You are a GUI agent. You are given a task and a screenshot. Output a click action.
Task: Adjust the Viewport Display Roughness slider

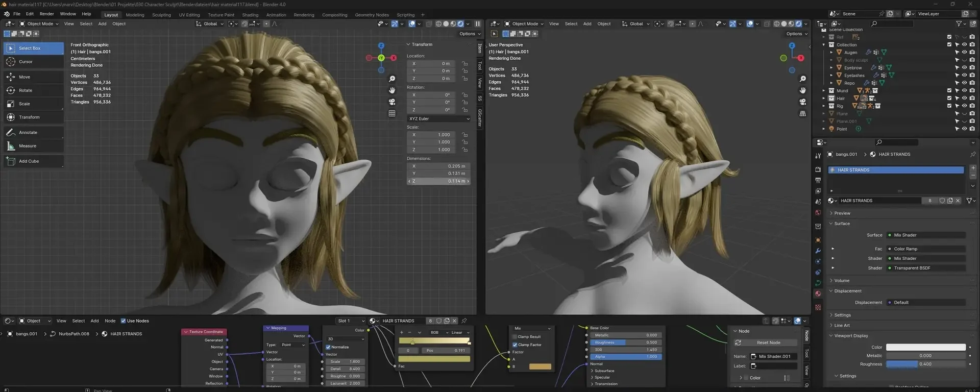pos(925,364)
